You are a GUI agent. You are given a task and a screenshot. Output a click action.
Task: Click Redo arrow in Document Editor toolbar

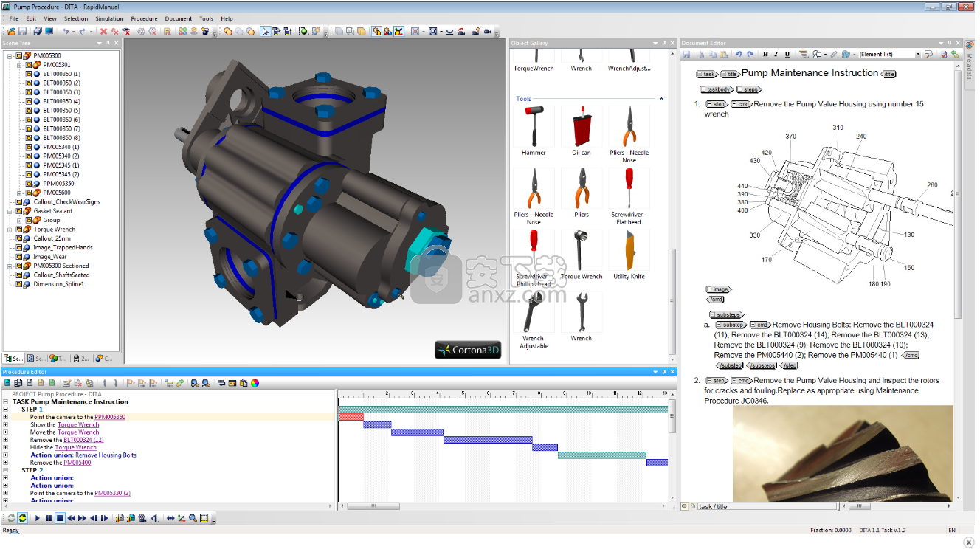click(750, 54)
